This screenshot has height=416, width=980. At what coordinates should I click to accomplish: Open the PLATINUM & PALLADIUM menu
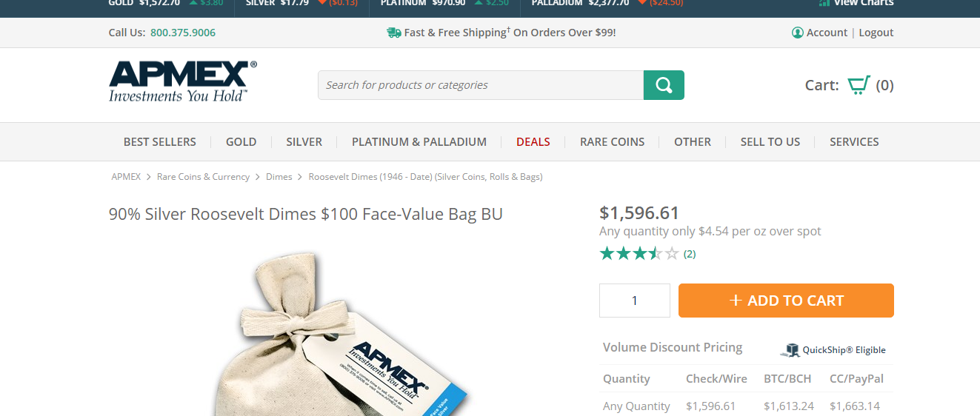pyautogui.click(x=419, y=141)
